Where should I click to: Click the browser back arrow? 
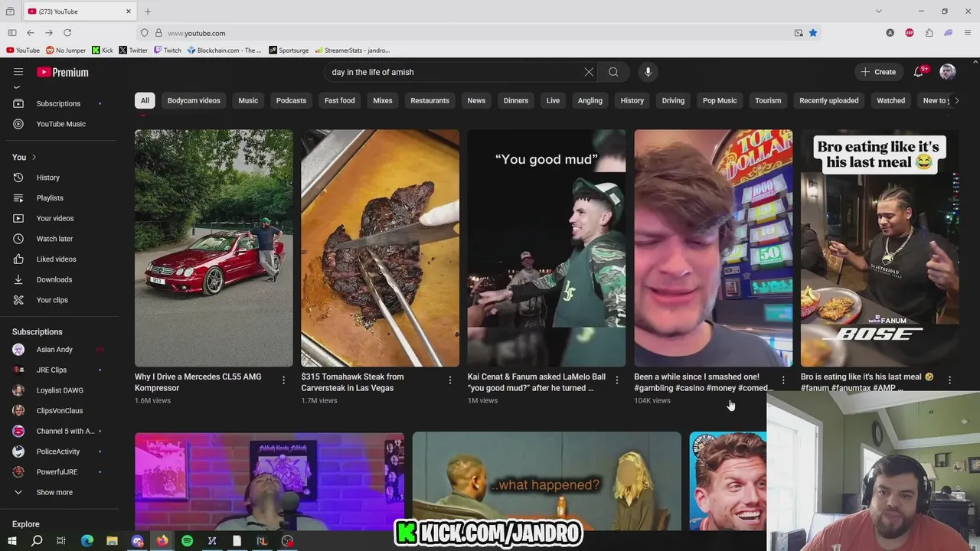31,33
